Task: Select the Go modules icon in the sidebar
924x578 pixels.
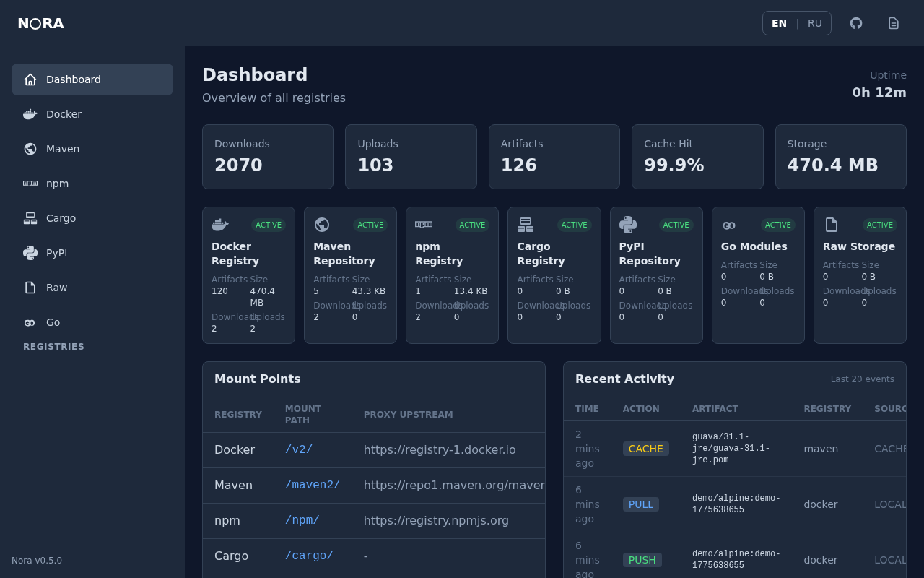Action: point(30,322)
